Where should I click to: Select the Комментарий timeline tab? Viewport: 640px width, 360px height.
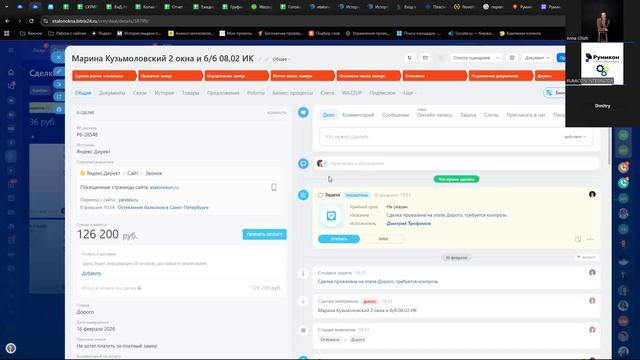358,115
